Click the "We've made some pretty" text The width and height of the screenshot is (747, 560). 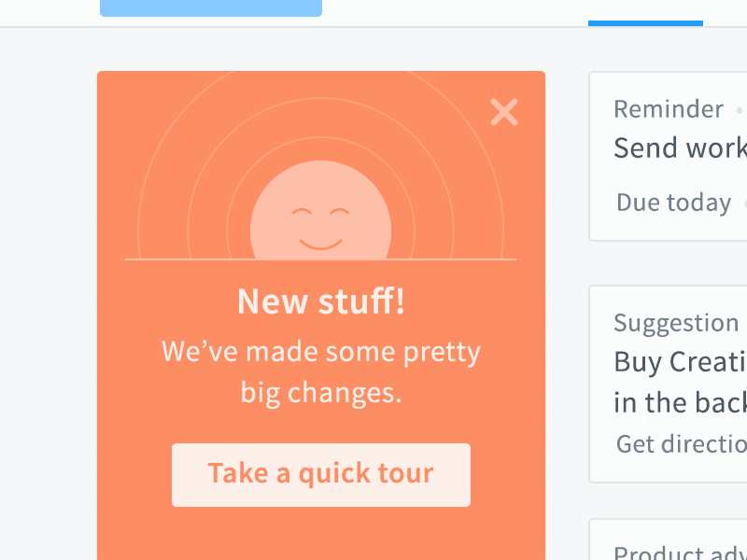tap(321, 352)
